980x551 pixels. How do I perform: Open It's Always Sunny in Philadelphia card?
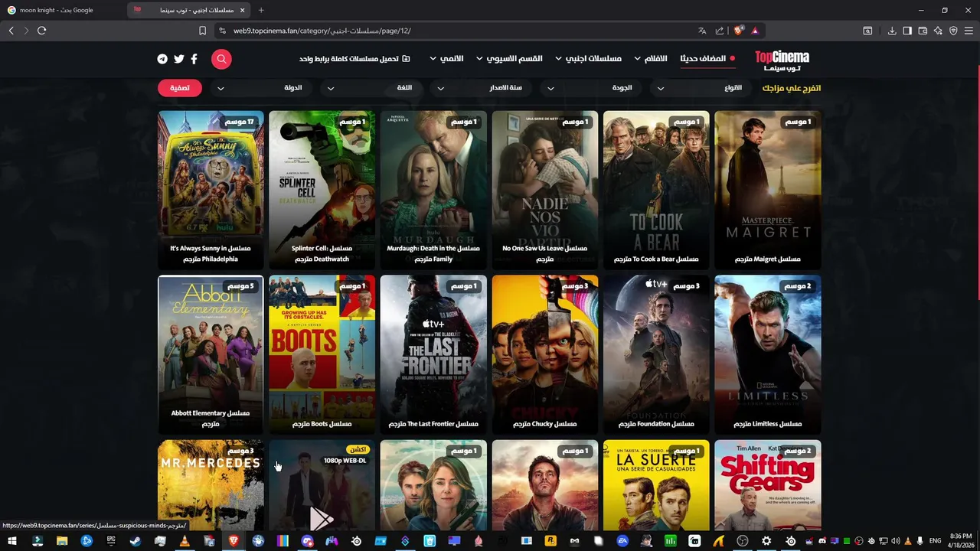click(x=211, y=191)
